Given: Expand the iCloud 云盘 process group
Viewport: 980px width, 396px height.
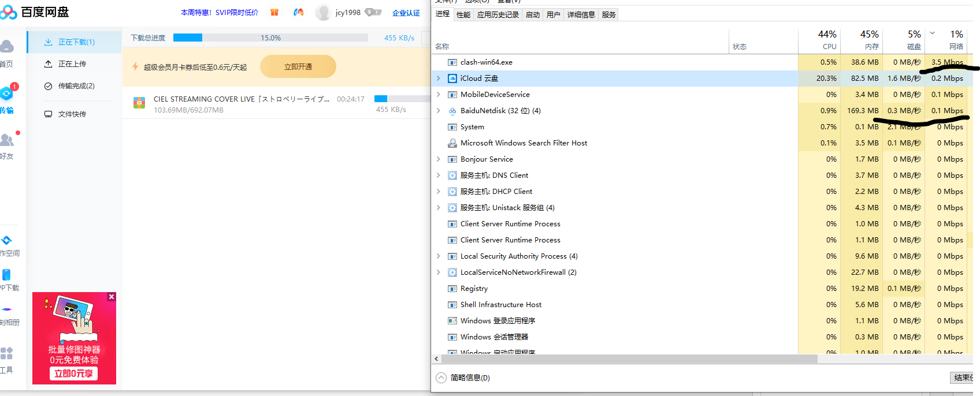Looking at the screenshot, I should (439, 79).
